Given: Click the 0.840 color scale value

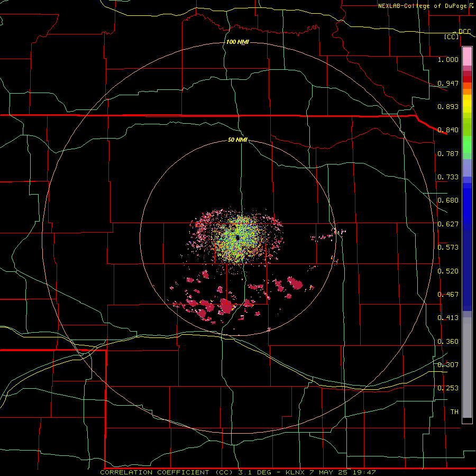Looking at the screenshot, I should 448,130.
